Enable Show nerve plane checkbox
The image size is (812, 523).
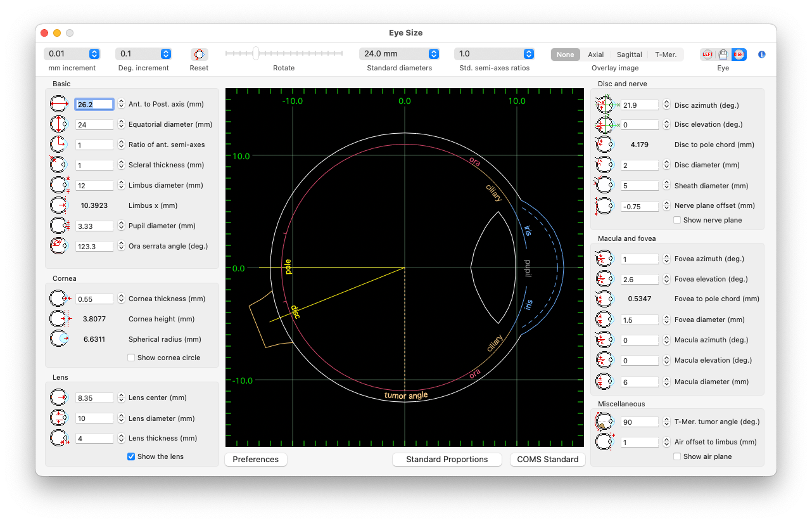[677, 220]
